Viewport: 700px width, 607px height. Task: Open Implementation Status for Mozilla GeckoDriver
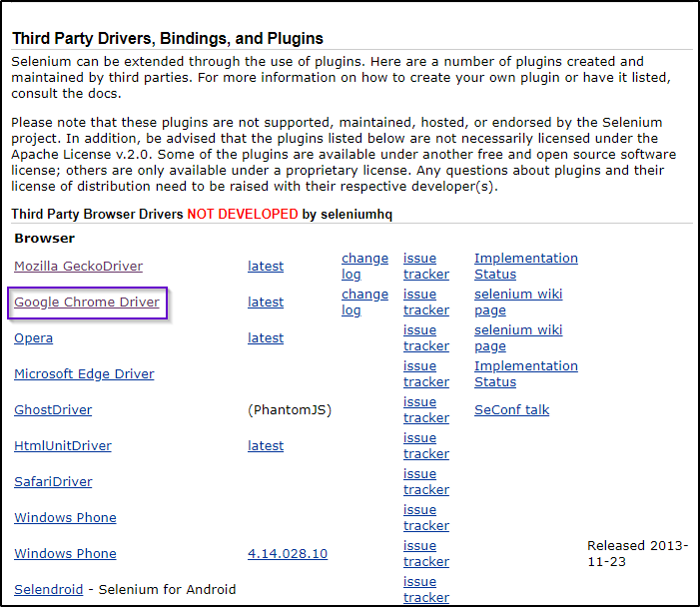click(526, 266)
